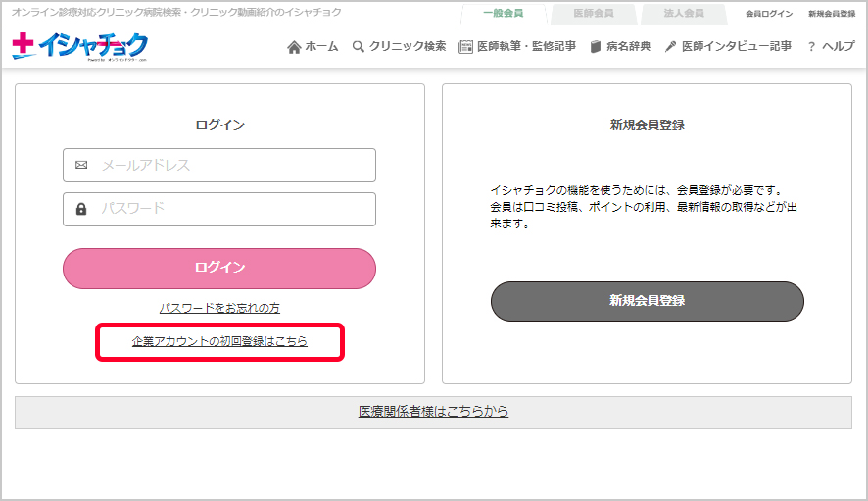
Task: Click the magnifier icon for クリニック検索
Action: pyautogui.click(x=359, y=47)
